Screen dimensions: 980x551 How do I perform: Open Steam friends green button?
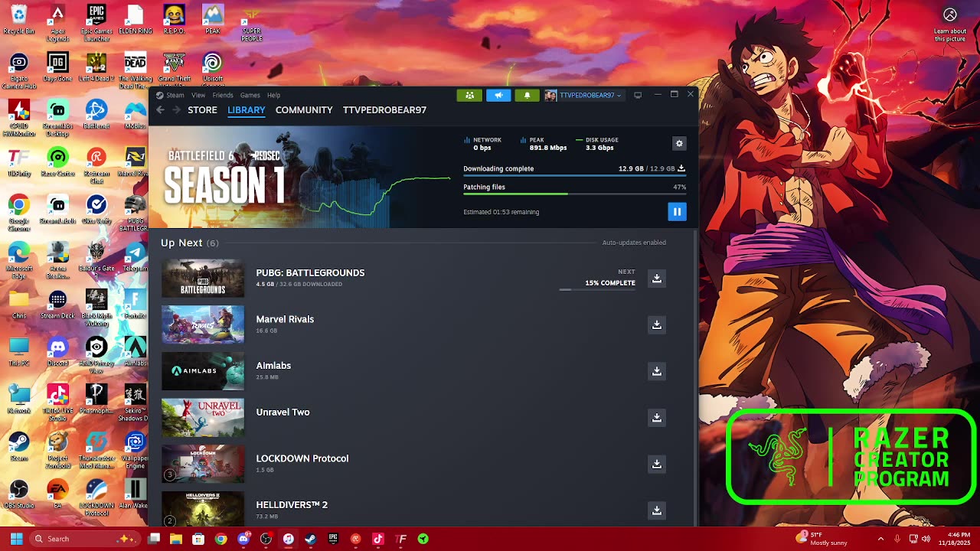point(469,95)
